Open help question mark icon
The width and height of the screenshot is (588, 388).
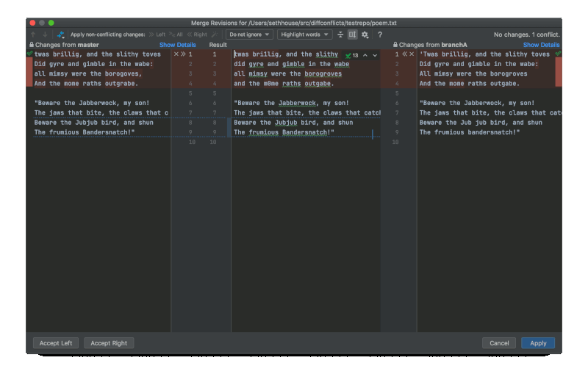(x=380, y=35)
